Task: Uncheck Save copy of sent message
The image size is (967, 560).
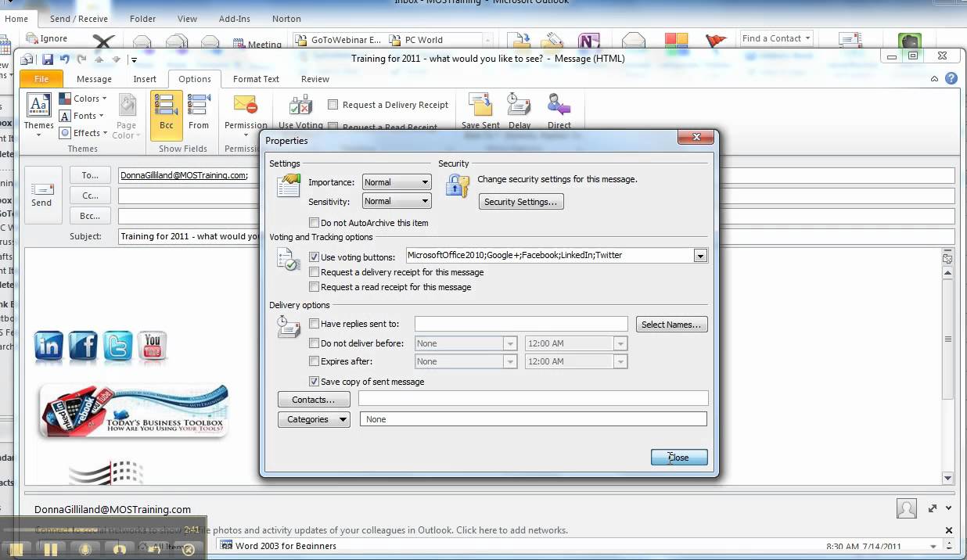Action: point(315,382)
